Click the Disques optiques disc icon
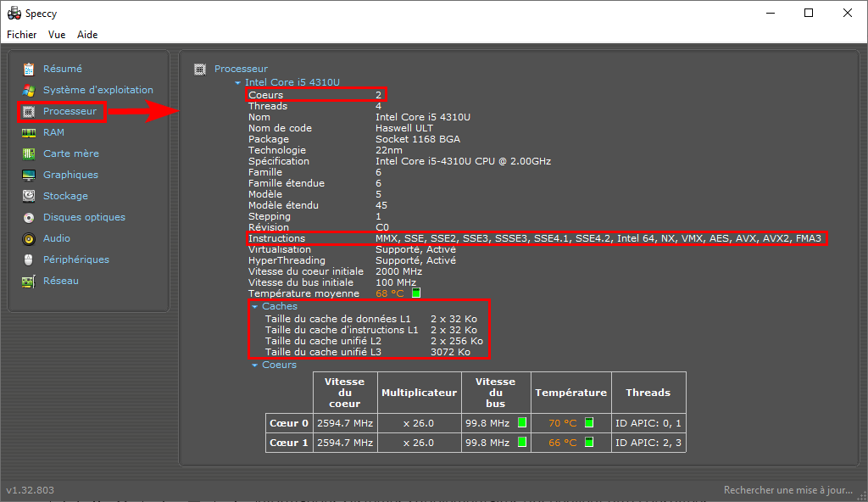 (29, 217)
